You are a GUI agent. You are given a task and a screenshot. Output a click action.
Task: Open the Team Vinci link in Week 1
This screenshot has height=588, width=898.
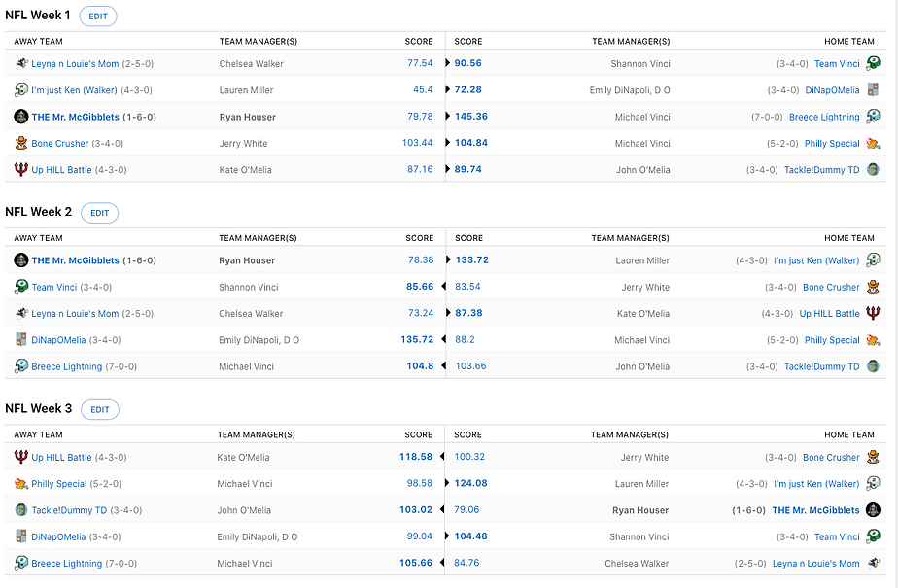point(837,64)
